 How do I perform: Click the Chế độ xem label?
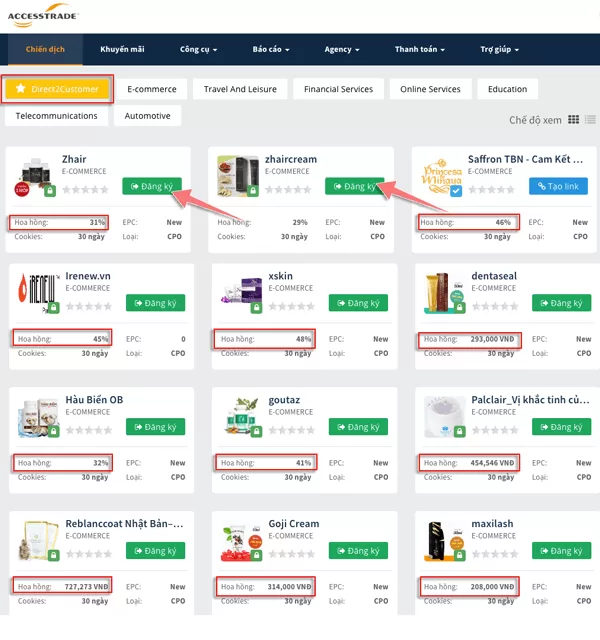(535, 120)
